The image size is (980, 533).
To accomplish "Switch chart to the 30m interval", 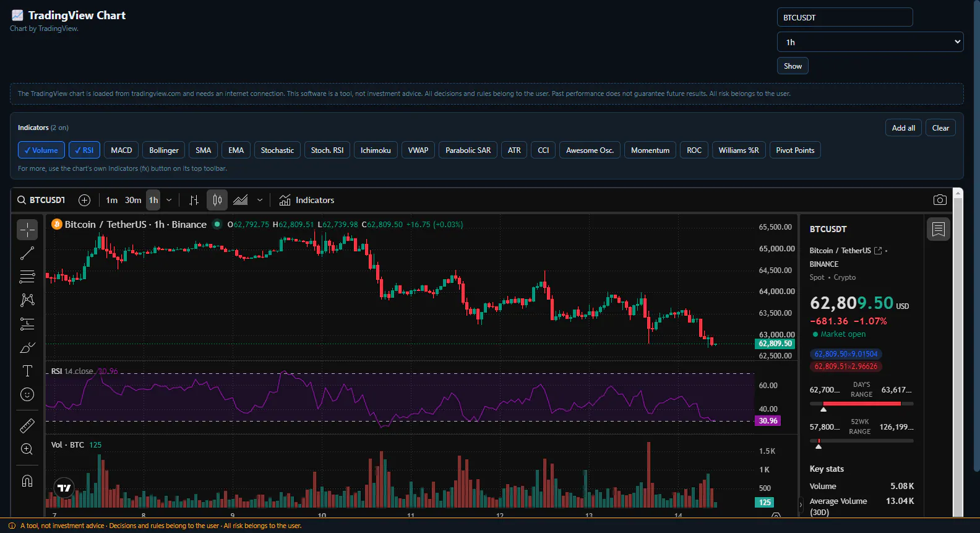I will pyautogui.click(x=133, y=200).
